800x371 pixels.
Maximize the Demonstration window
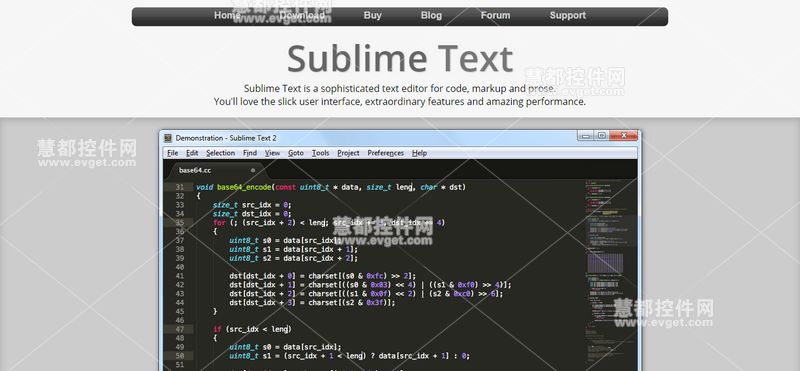[602, 135]
